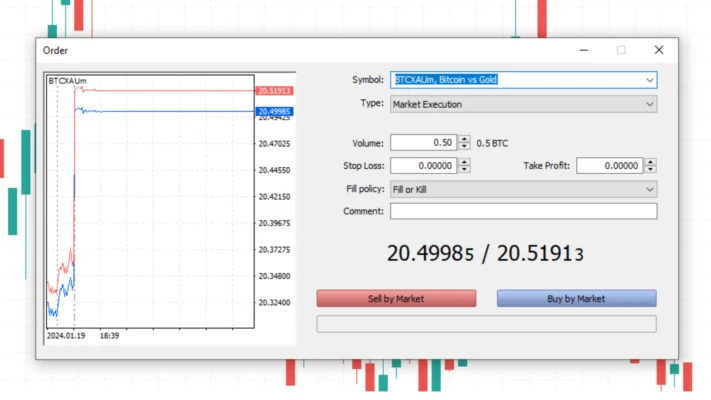Decrease Take Profit with down arrow

point(651,170)
